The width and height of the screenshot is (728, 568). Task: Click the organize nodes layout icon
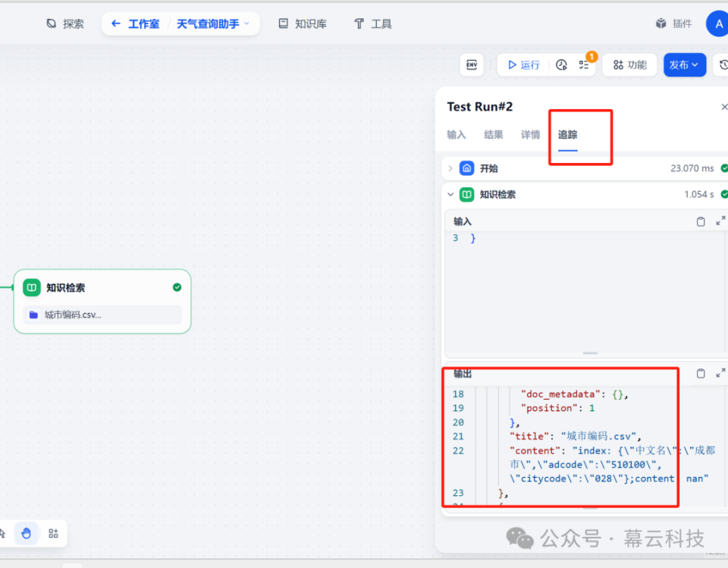pyautogui.click(x=53, y=533)
